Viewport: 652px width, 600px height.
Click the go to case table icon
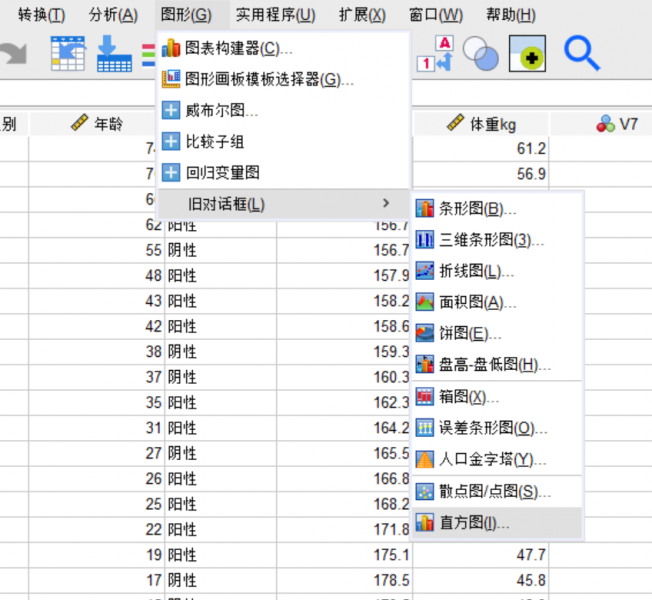point(67,54)
